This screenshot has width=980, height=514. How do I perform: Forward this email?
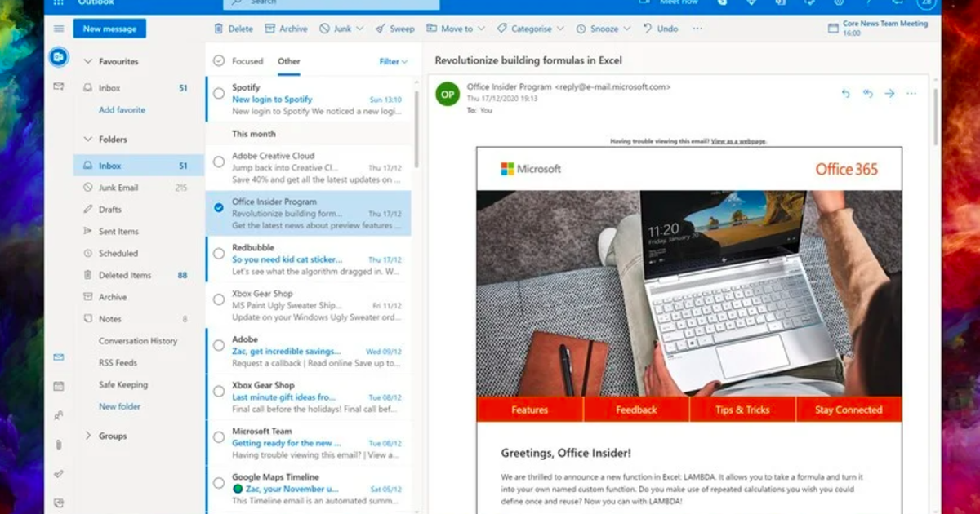click(889, 94)
